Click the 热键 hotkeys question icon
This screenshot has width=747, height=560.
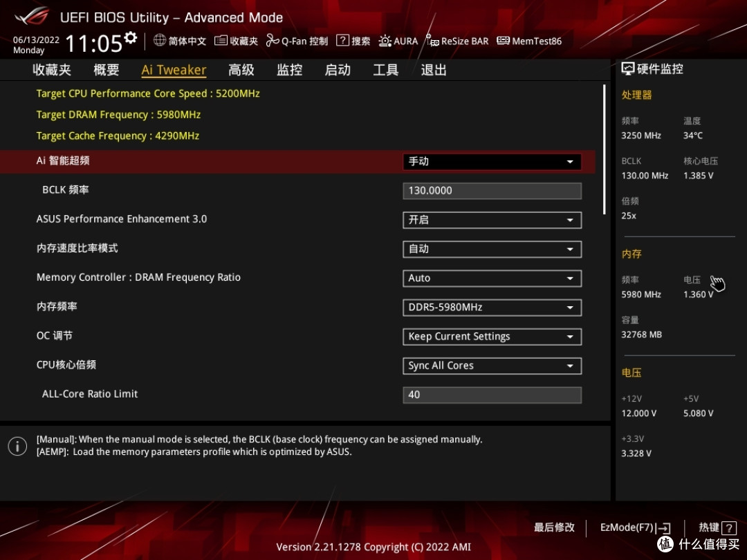(729, 528)
